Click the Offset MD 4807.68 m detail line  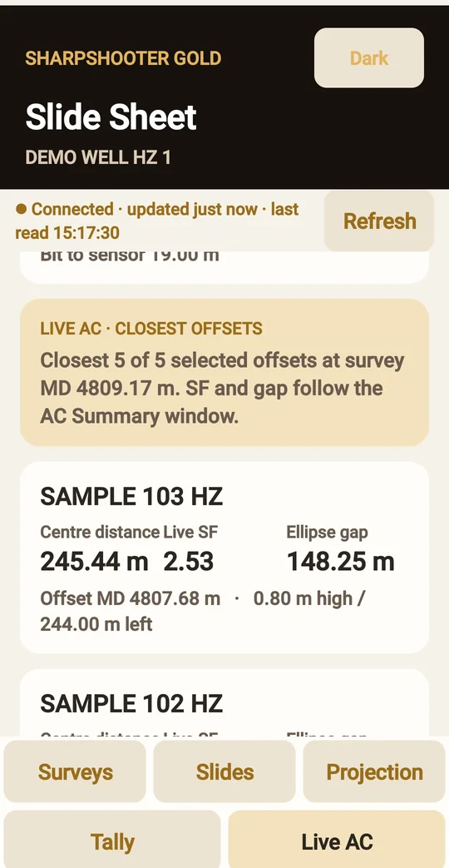pyautogui.click(x=202, y=611)
